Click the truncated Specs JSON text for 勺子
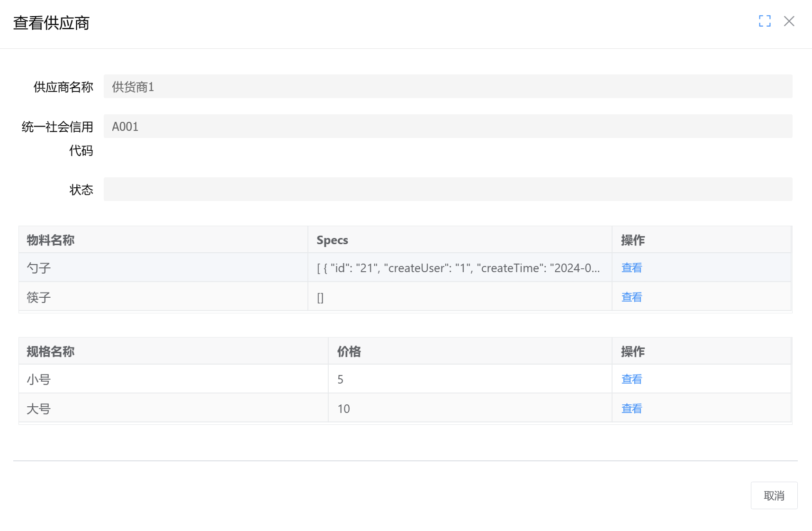This screenshot has height=531, width=812. [458, 267]
